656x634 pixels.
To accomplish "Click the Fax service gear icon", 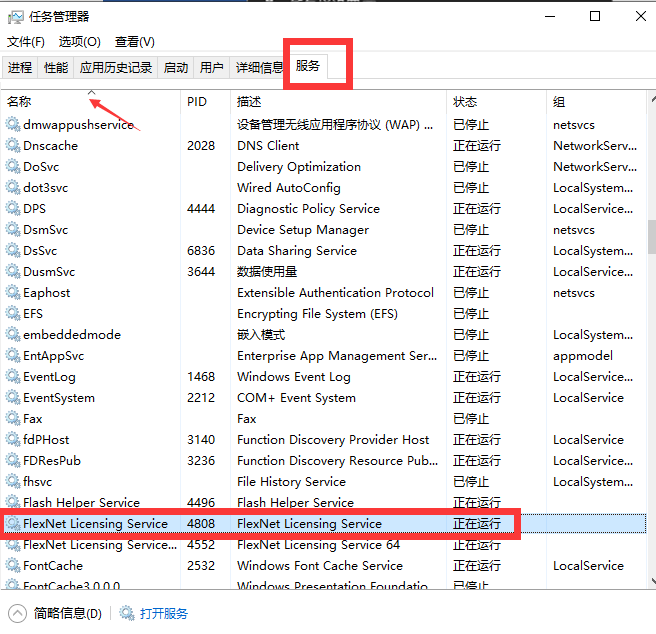I will pos(13,418).
